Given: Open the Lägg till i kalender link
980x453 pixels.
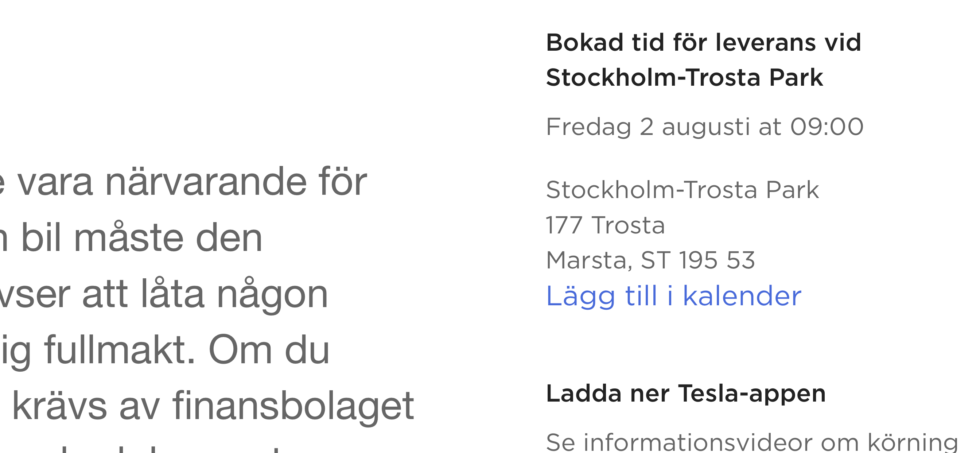Looking at the screenshot, I should click(x=674, y=296).
